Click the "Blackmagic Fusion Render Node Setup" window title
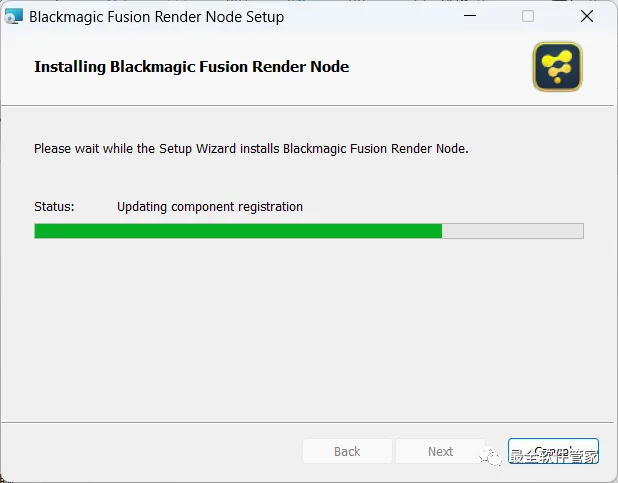This screenshot has height=483, width=618. click(x=156, y=17)
